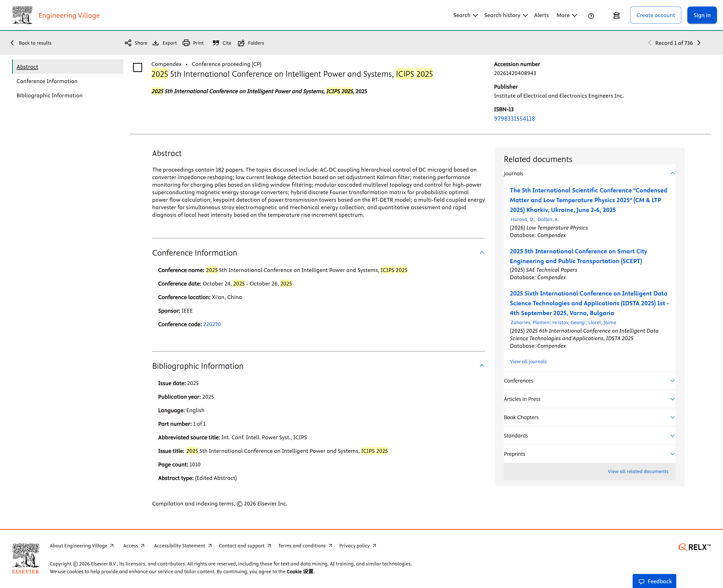Open the Feedback button
Viewport: 723px width, 588px height.
(654, 581)
